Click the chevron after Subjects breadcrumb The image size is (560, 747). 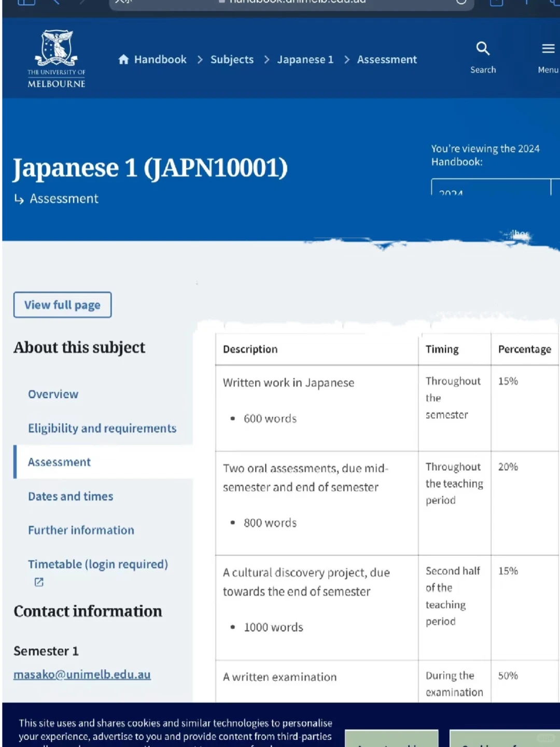(x=267, y=60)
